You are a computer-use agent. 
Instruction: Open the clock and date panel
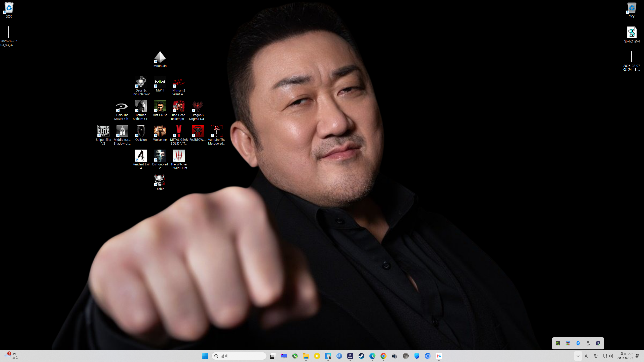point(625,356)
